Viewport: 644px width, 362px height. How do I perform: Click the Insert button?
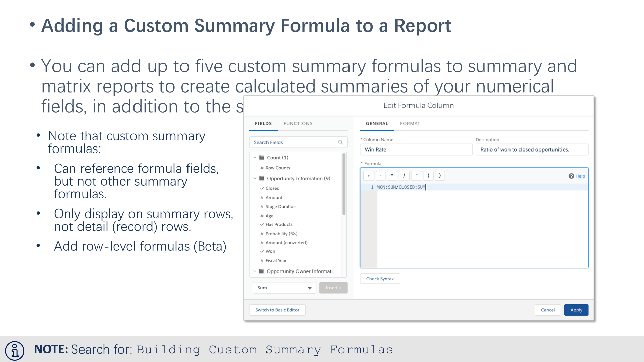333,288
